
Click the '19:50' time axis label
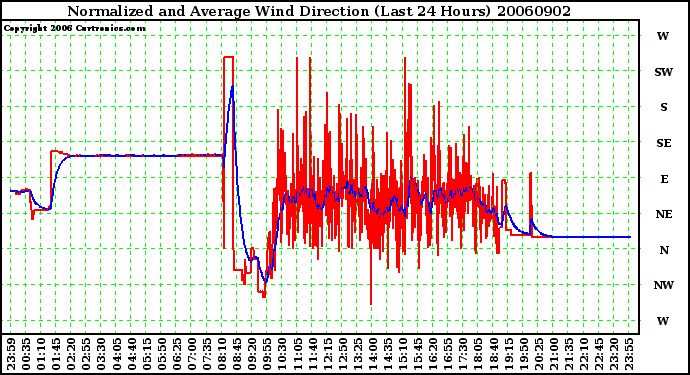523,354
